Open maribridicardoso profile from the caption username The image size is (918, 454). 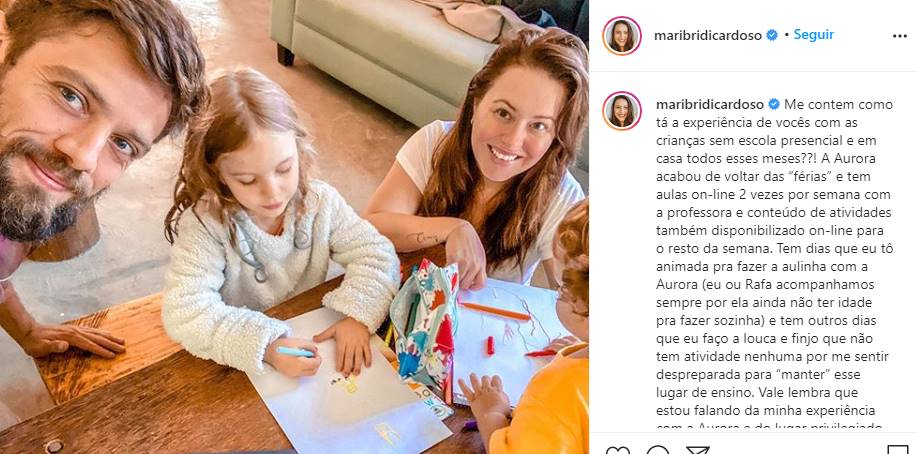pyautogui.click(x=710, y=105)
